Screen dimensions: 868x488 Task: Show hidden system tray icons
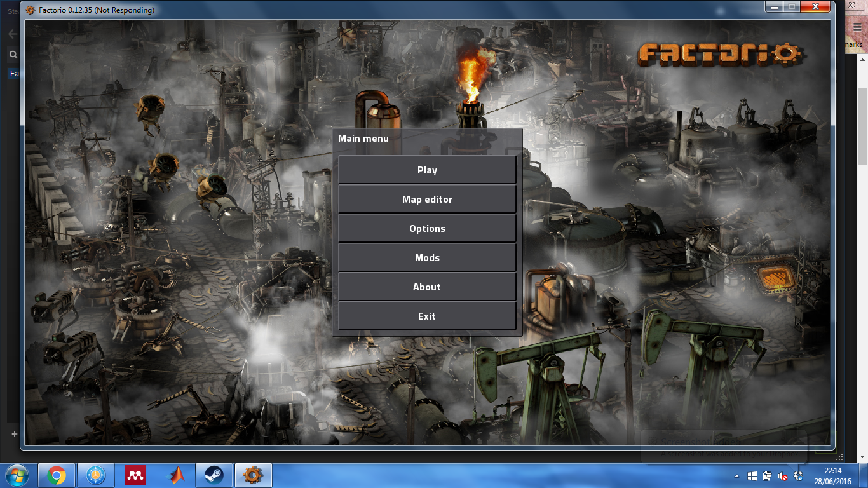[737, 475]
